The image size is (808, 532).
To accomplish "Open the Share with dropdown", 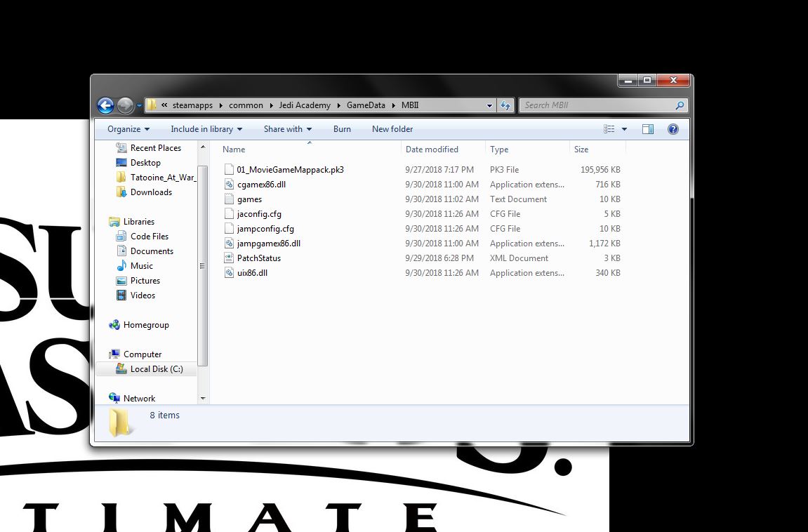I will click(288, 129).
